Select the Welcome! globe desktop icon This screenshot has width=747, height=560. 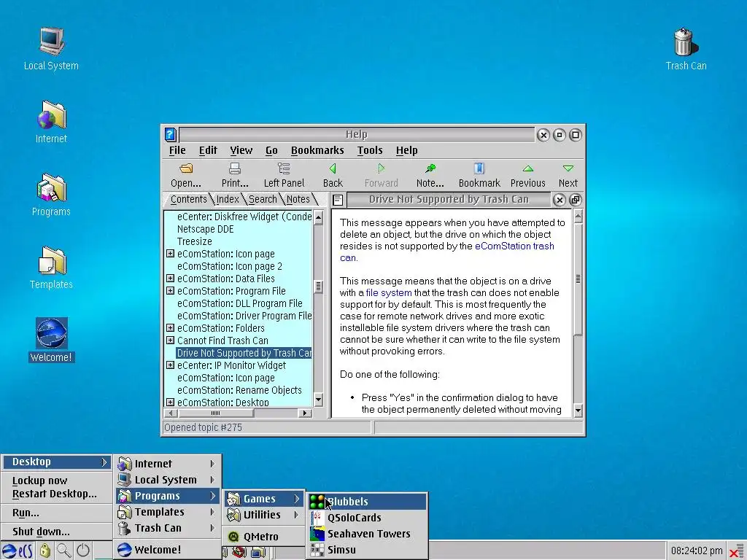(x=52, y=333)
